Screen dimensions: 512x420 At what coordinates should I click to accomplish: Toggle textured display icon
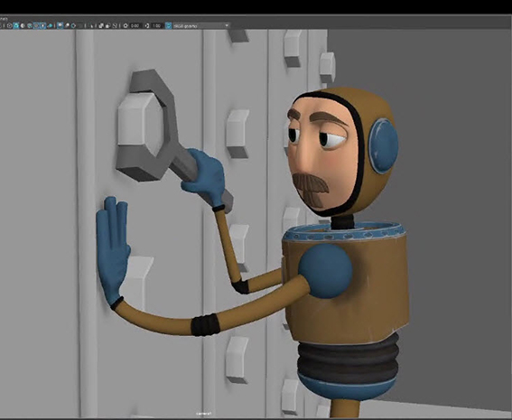point(36,26)
